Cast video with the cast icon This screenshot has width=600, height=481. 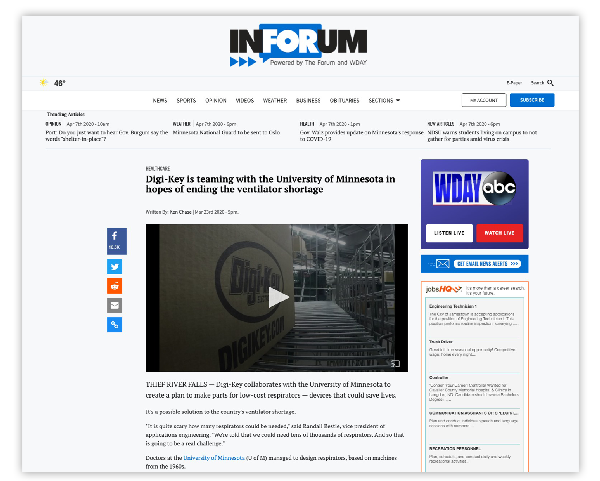click(x=395, y=364)
